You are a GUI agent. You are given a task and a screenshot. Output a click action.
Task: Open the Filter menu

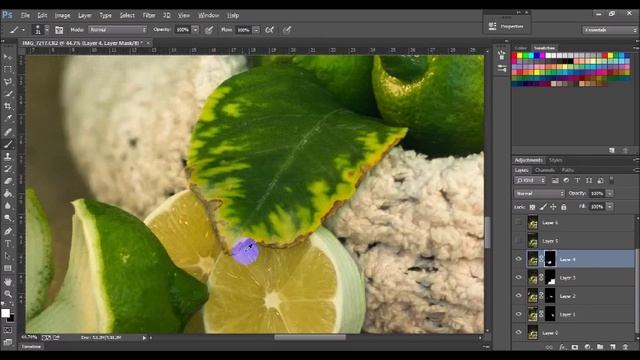(x=149, y=15)
